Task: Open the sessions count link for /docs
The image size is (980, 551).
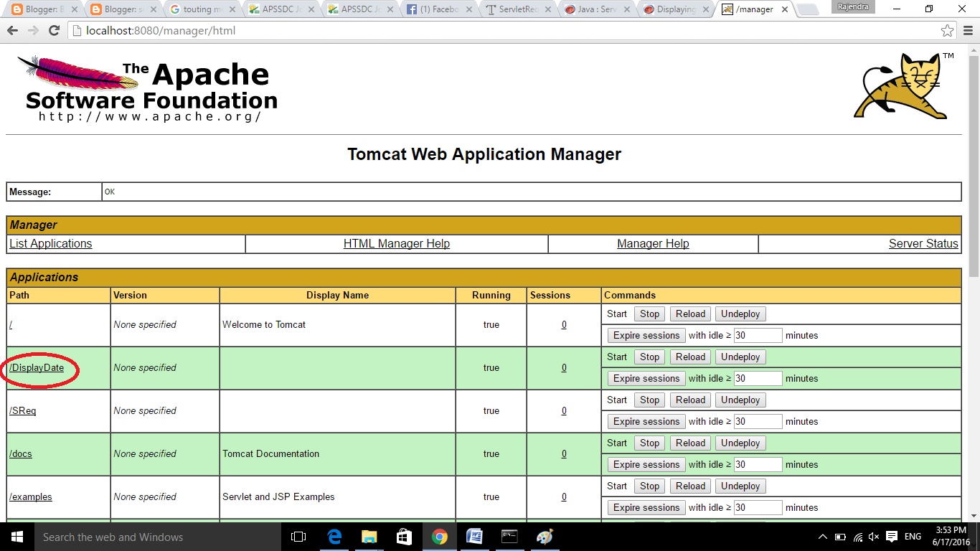Action: click(564, 454)
